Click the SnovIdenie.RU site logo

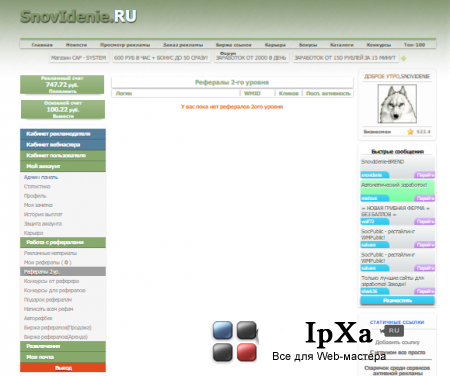[x=79, y=16]
